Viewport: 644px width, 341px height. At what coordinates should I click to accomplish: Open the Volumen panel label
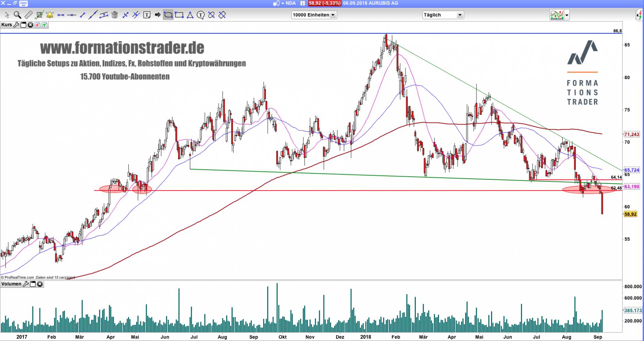11,284
